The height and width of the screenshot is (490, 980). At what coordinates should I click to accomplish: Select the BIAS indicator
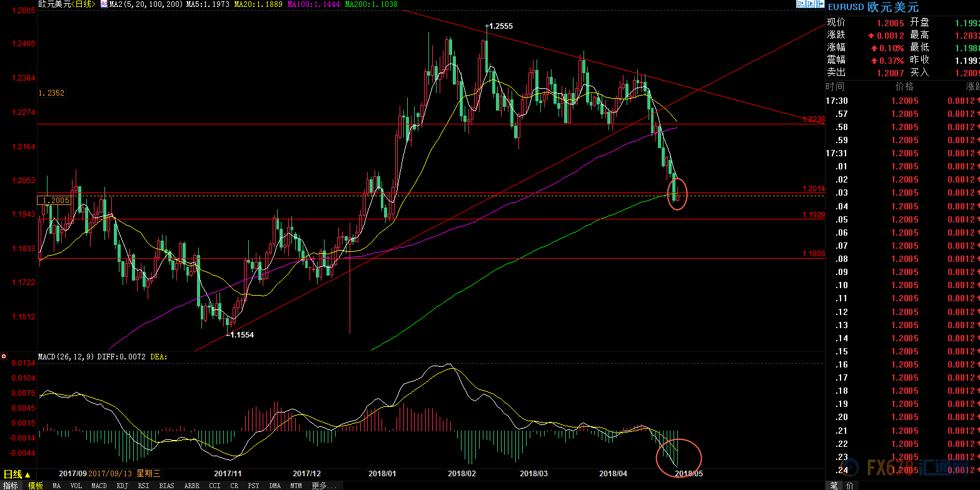(167, 486)
